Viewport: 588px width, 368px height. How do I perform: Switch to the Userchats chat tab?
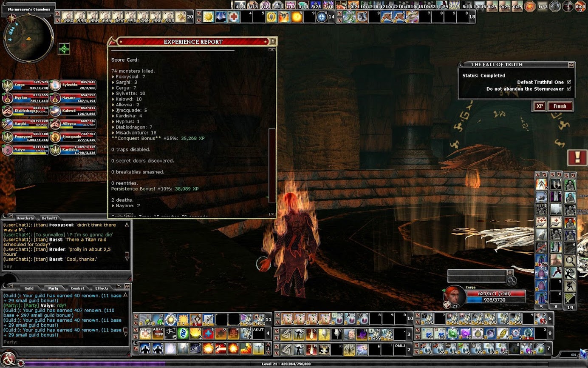click(25, 218)
